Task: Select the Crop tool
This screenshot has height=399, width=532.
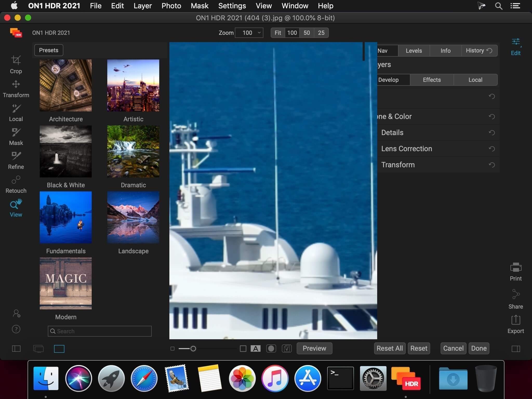Action: point(16,65)
